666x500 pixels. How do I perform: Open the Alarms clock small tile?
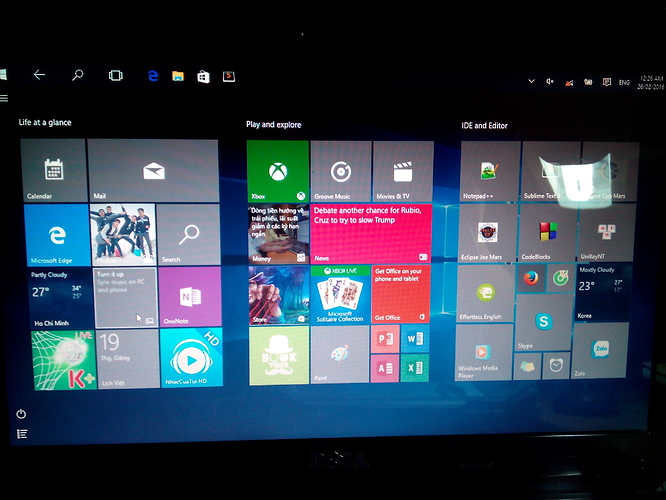(x=556, y=365)
